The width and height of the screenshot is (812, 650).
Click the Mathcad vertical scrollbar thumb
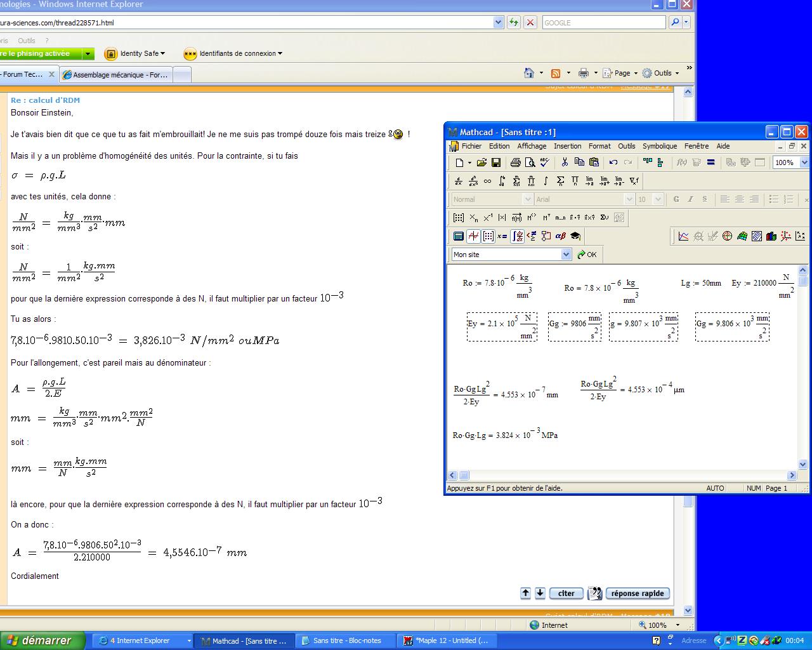802,281
